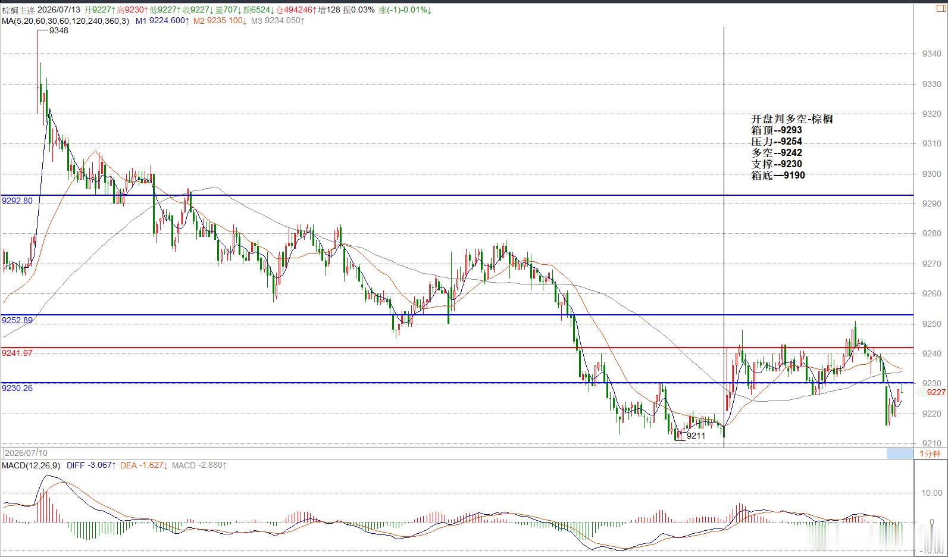Click the 9300 price axis label

tap(931, 174)
